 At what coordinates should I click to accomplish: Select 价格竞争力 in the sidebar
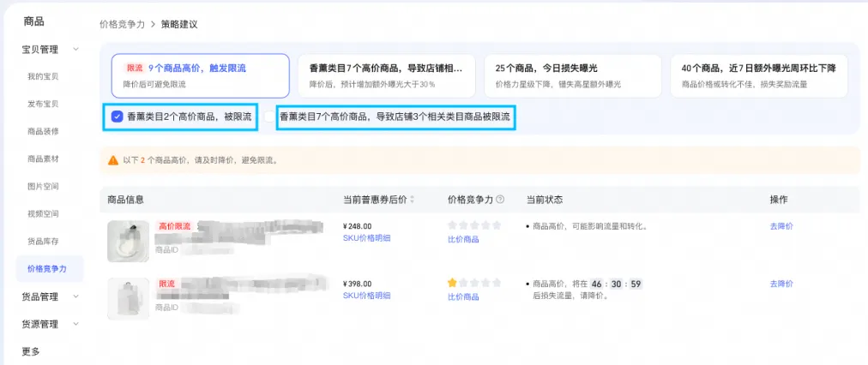pos(50,269)
